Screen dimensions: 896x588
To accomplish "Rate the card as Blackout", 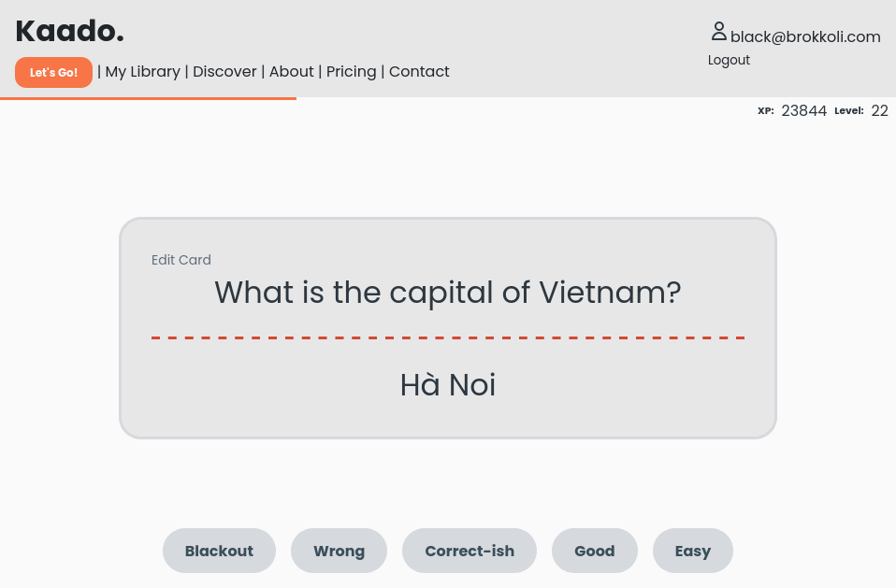I will coord(220,551).
